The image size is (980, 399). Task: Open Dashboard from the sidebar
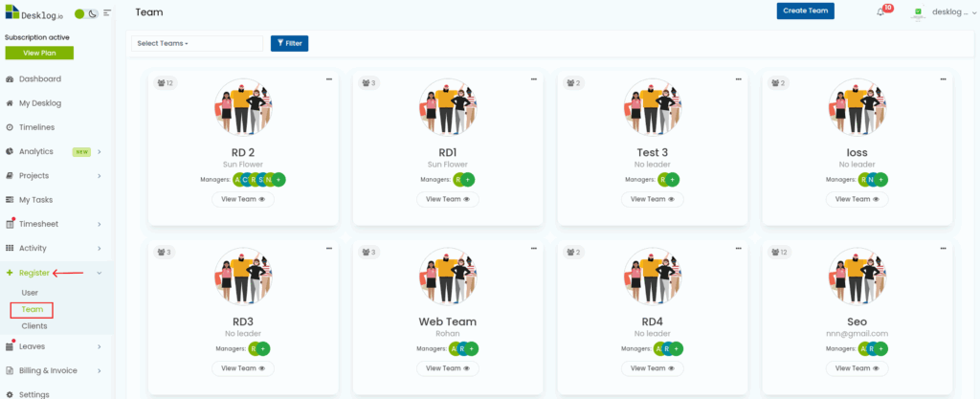coord(39,78)
